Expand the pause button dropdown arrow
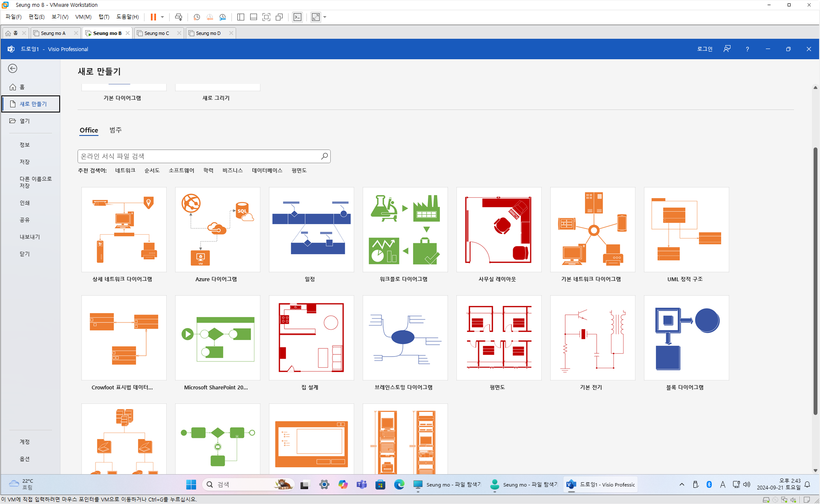Viewport: 820px width, 504px height. [162, 17]
